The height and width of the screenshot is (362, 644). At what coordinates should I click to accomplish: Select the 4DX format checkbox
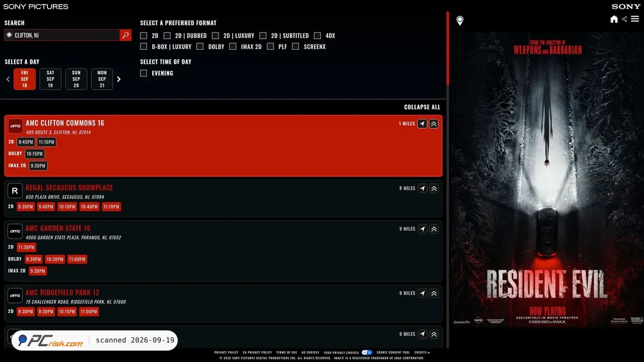317,36
